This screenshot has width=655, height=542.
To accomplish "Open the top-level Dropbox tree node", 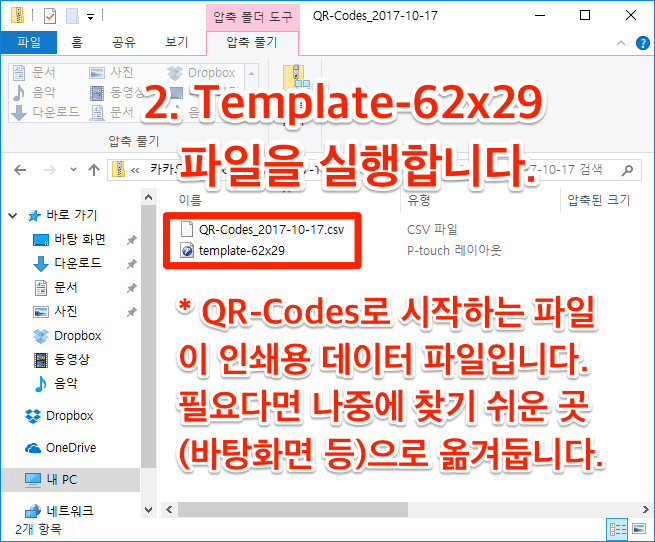I will tap(69, 416).
